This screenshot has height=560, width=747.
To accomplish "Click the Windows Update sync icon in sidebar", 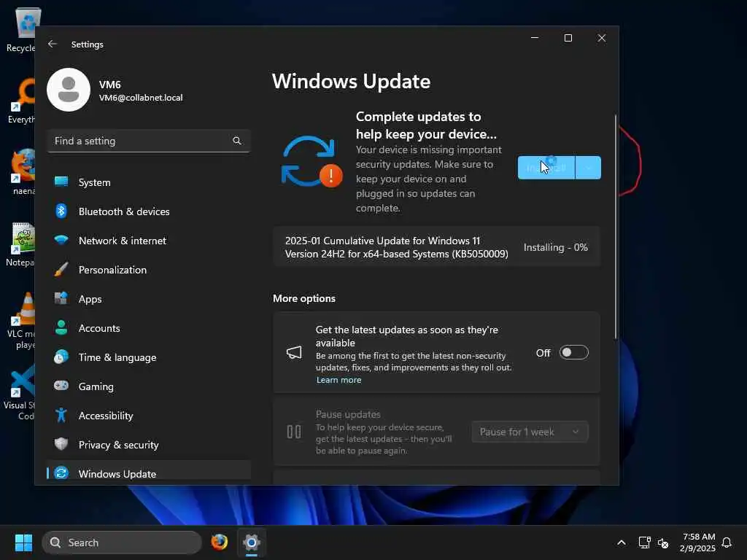I will pos(61,472).
